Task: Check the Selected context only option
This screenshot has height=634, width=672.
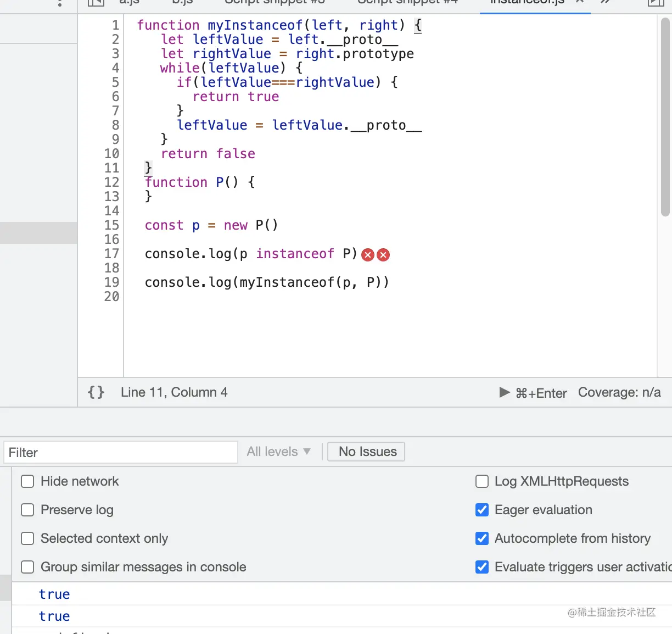Action: click(x=27, y=538)
